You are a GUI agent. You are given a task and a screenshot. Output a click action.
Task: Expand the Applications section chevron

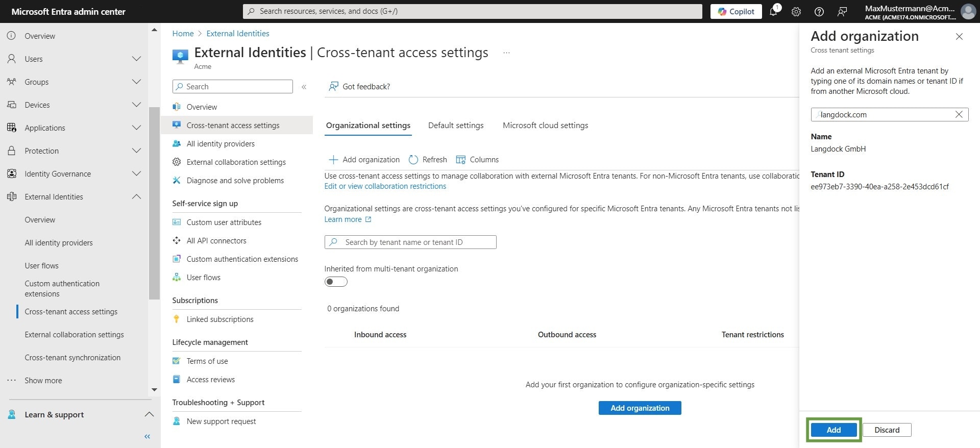136,128
